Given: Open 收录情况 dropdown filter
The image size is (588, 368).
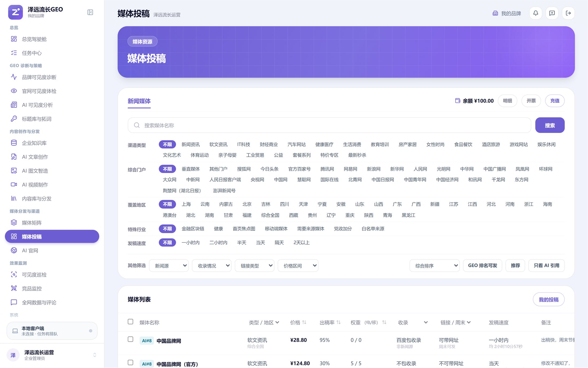Looking at the screenshot, I should point(212,266).
